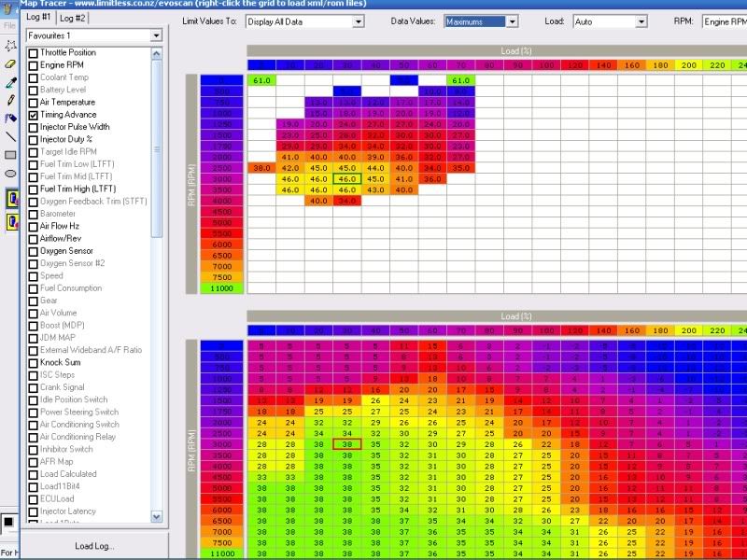Select the pencil drawing tool
The width and height of the screenshot is (747, 560).
point(10,100)
